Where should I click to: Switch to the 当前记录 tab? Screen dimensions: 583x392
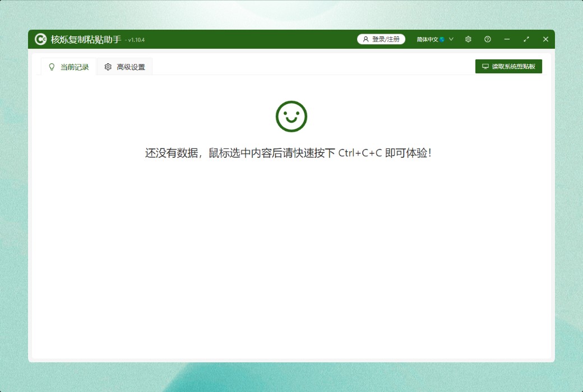point(68,67)
